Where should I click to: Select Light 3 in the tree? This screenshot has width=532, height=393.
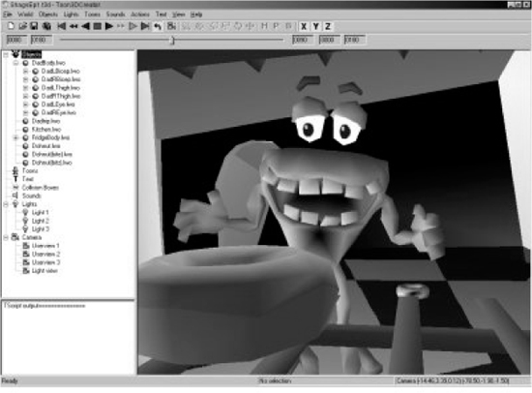point(40,229)
